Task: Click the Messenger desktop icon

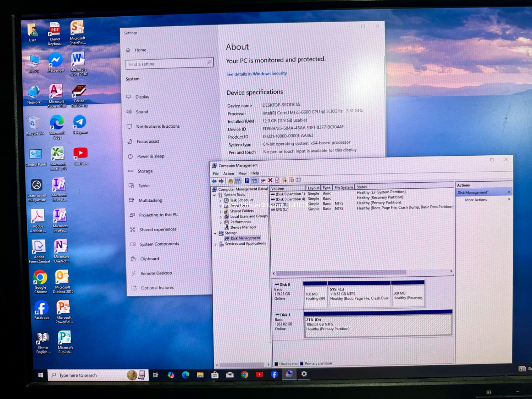Action: coord(56,63)
